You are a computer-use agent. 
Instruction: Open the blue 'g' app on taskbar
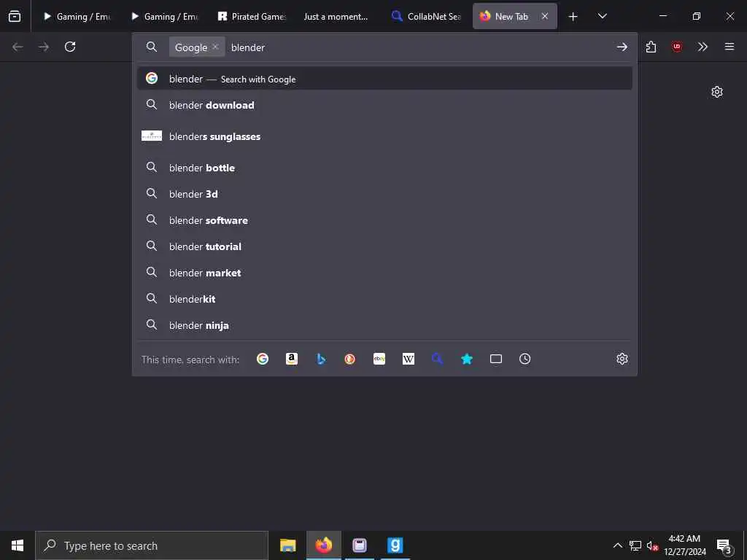tap(395, 545)
